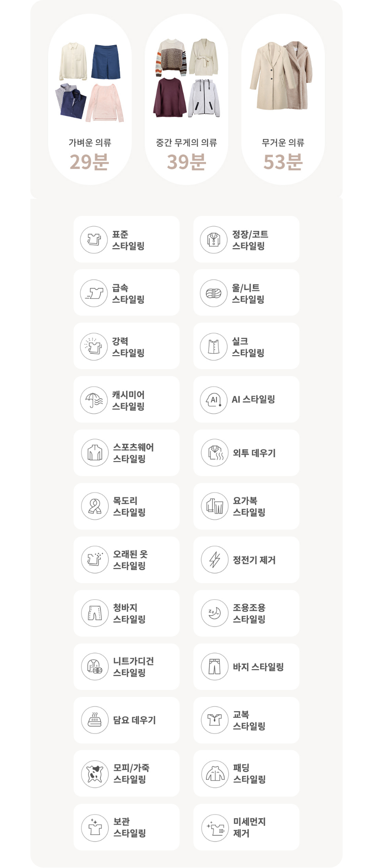
Task: Click the 담요 데우기 blanket icon
Action: [x=95, y=720]
